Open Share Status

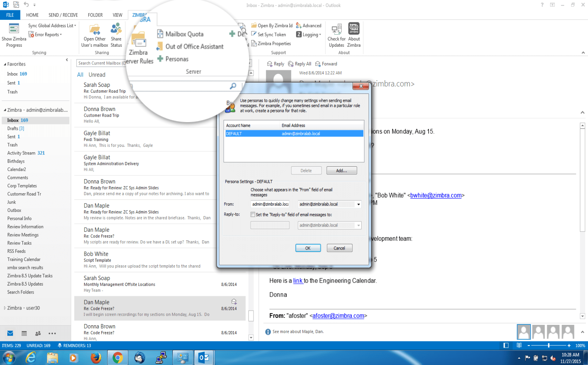coord(116,35)
